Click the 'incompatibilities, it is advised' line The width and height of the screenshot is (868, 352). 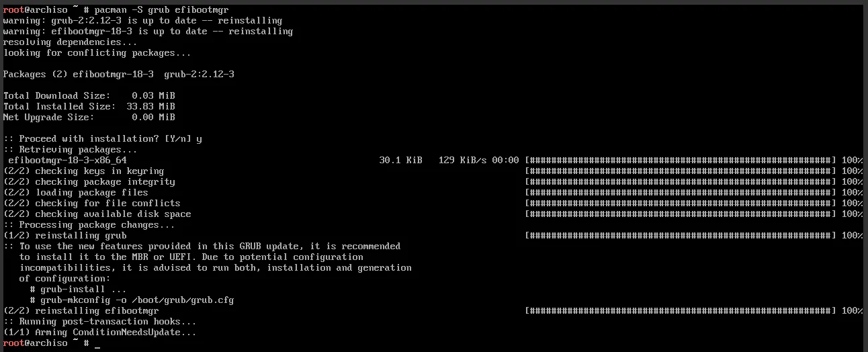(x=215, y=268)
